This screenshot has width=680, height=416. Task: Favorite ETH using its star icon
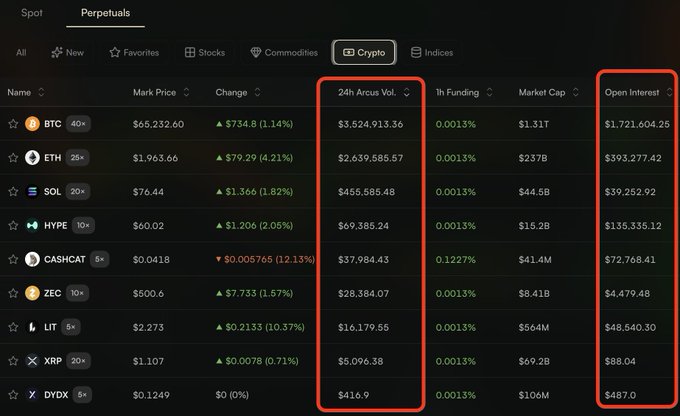click(x=13, y=158)
